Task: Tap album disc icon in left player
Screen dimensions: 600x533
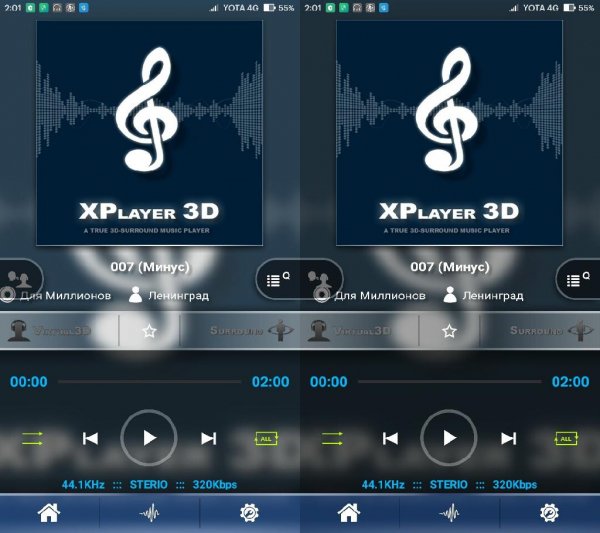Action: point(8,295)
